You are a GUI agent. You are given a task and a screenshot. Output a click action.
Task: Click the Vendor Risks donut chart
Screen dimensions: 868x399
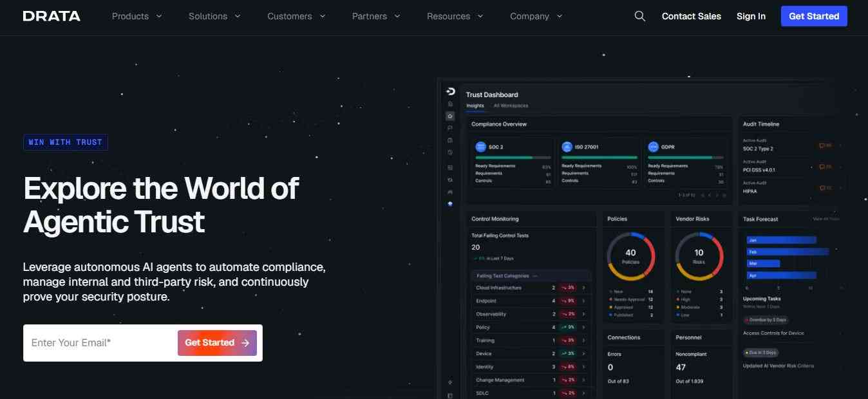[x=699, y=256]
